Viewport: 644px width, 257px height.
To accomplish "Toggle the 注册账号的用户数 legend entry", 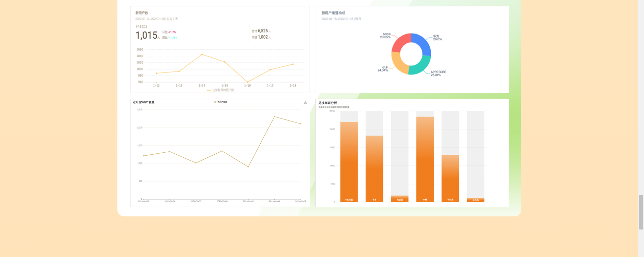I will [x=220, y=90].
